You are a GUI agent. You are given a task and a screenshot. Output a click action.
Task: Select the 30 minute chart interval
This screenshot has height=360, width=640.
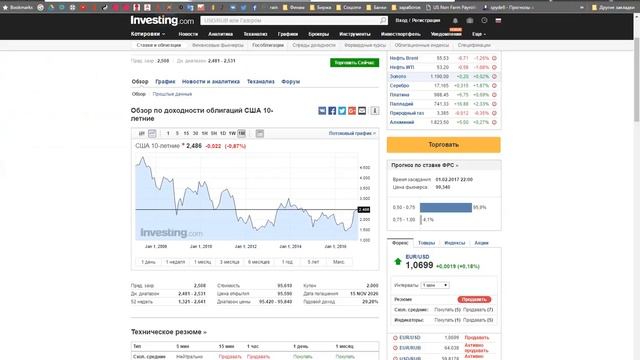tap(196, 133)
